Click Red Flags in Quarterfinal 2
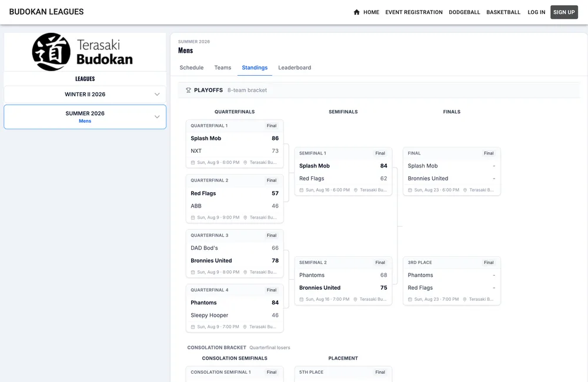Viewport: 588px width, 382px height. coord(203,193)
